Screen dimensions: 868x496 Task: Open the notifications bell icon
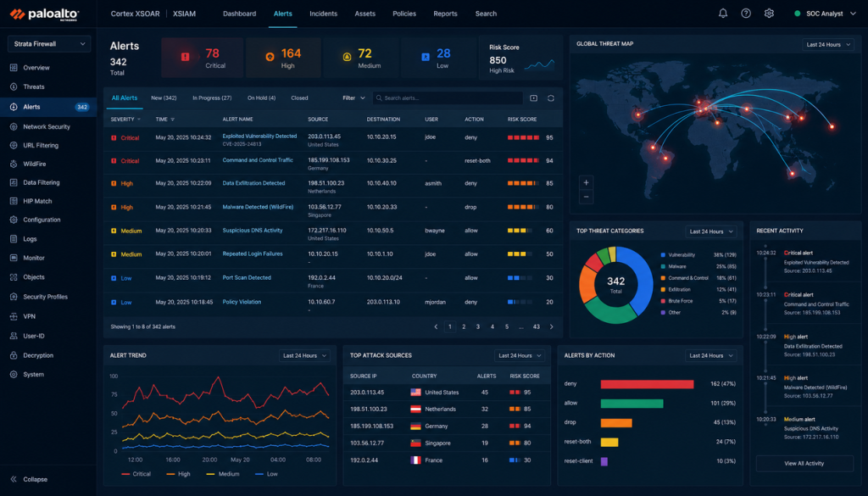click(723, 14)
